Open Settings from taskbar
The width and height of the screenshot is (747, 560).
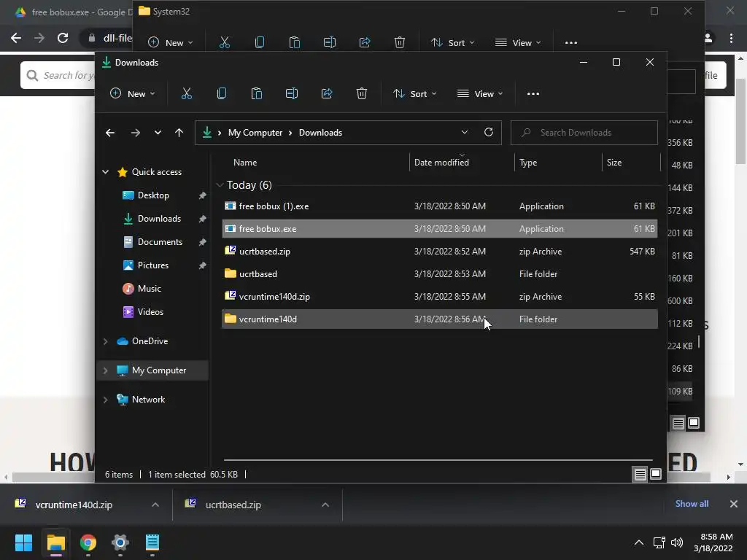[120, 542]
